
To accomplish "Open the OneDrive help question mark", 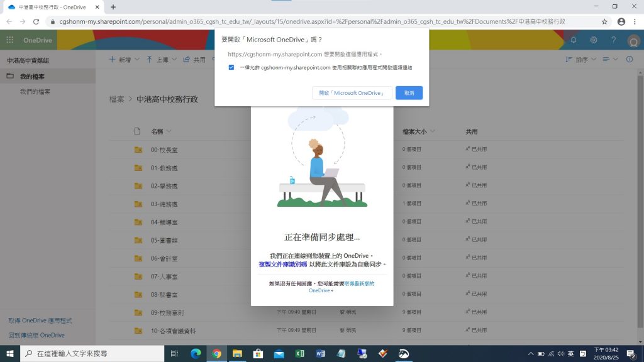I will point(614,40).
